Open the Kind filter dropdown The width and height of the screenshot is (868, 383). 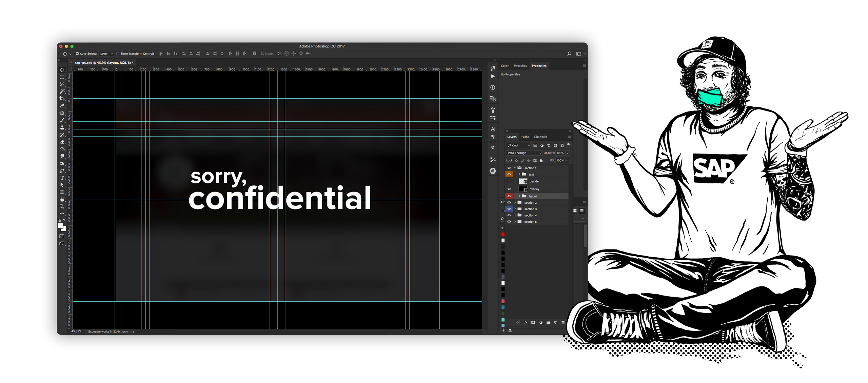[518, 145]
